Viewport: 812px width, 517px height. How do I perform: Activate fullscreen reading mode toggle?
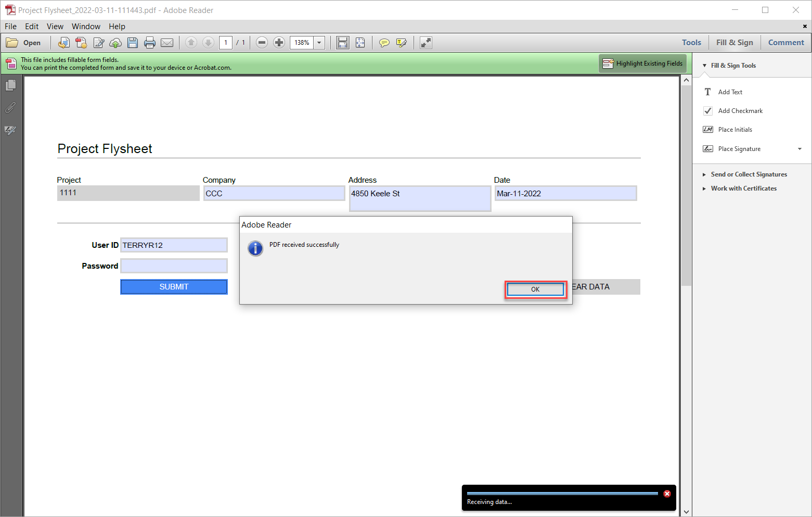pyautogui.click(x=426, y=42)
